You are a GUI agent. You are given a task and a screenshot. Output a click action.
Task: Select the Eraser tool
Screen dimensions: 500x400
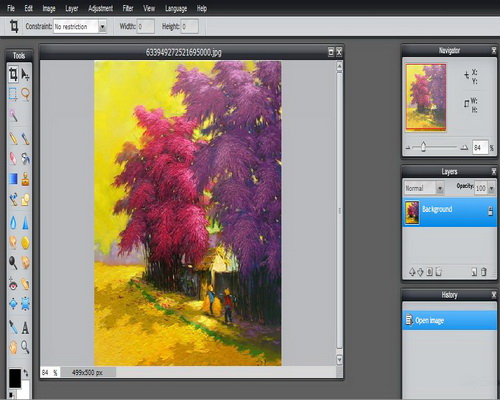[x=13, y=159]
